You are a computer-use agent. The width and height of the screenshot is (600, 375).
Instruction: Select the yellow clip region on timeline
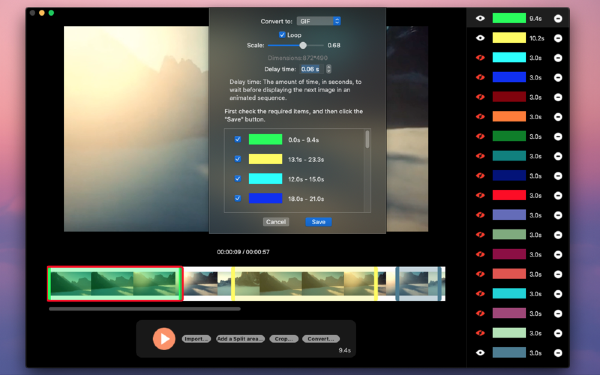[x=305, y=284]
